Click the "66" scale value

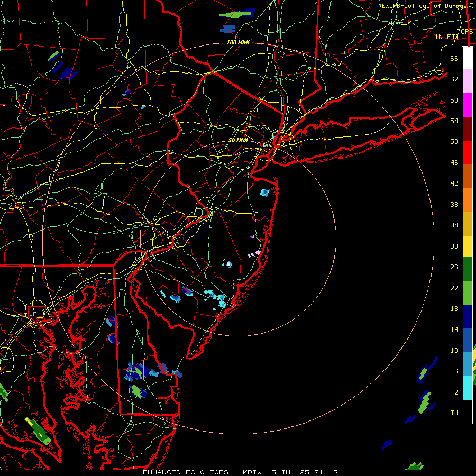454,58
